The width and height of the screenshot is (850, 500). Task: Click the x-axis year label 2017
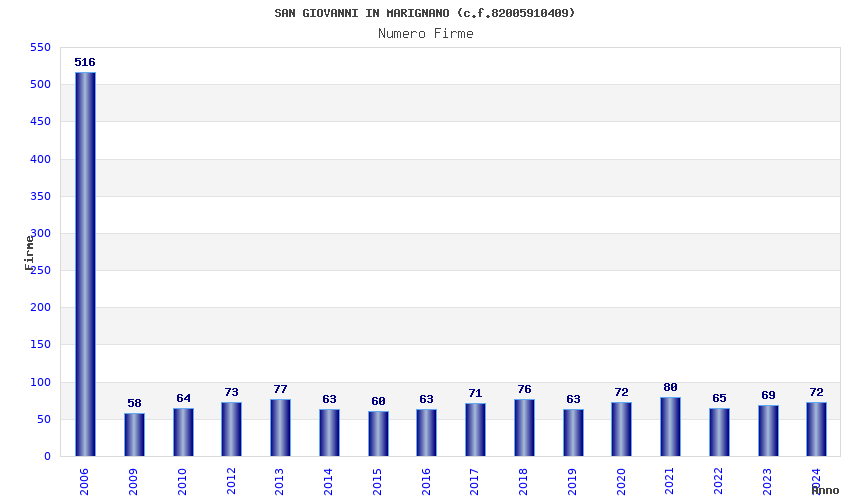tap(474, 482)
